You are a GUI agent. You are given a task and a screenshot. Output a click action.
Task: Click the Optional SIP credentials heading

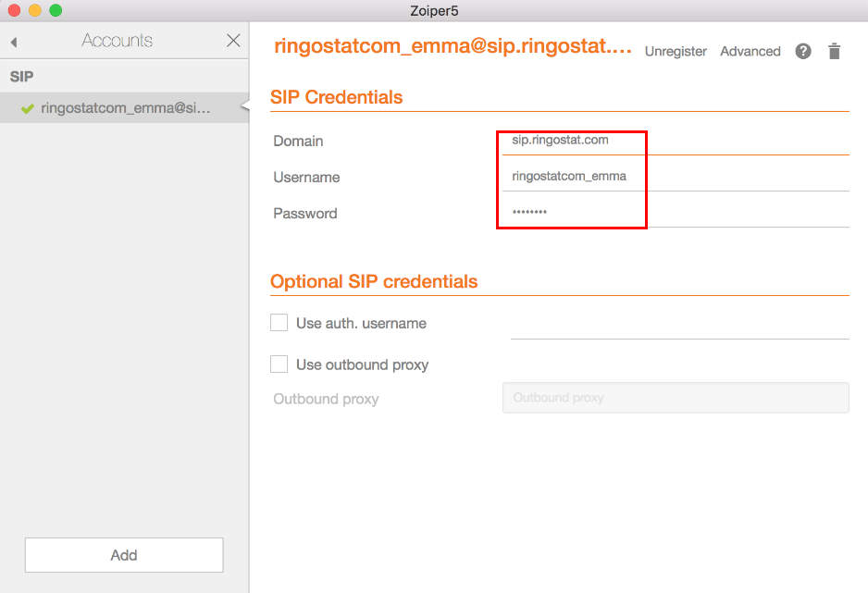coord(374,281)
